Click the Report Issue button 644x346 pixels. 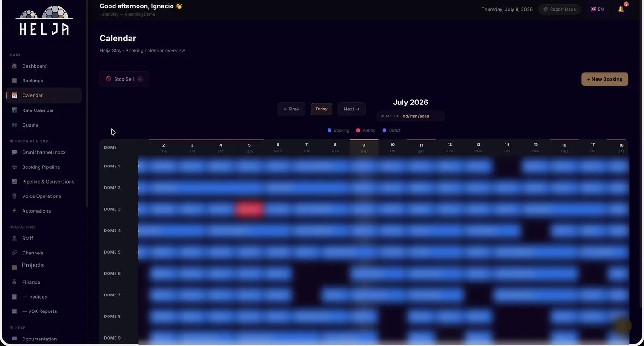(559, 9)
